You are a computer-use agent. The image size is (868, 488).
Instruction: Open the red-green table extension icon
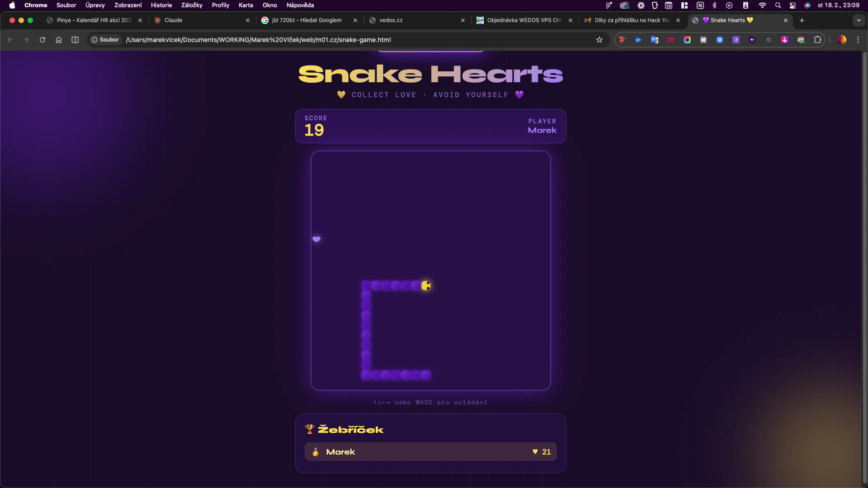click(x=801, y=40)
